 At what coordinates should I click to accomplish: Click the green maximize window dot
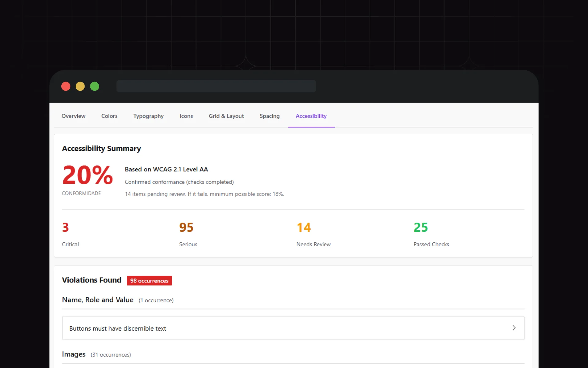click(95, 86)
